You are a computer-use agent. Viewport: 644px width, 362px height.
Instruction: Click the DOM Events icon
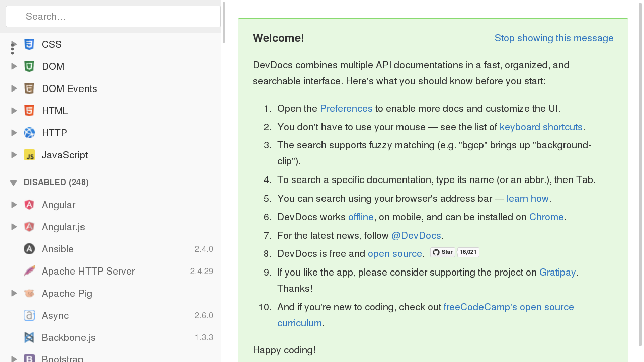pyautogui.click(x=29, y=88)
